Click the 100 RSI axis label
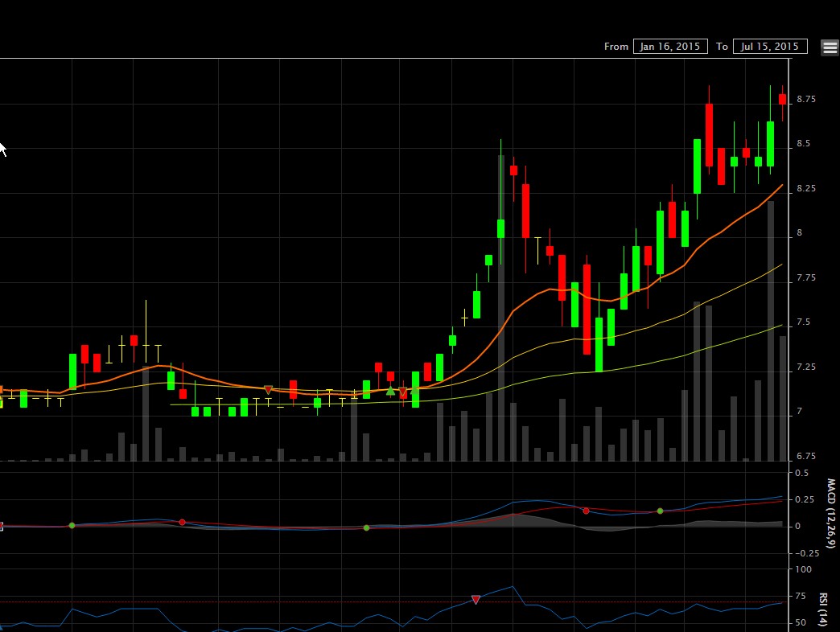The height and width of the screenshot is (632, 840). point(804,569)
